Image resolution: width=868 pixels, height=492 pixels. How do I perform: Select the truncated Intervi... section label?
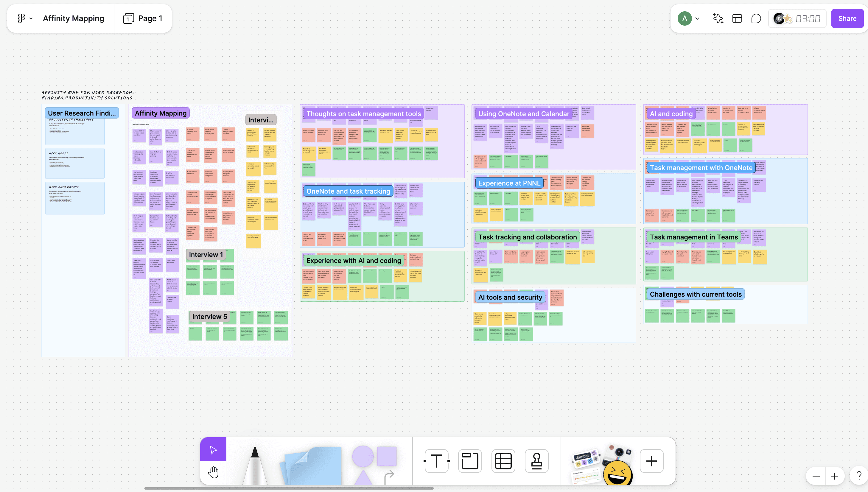coord(261,120)
